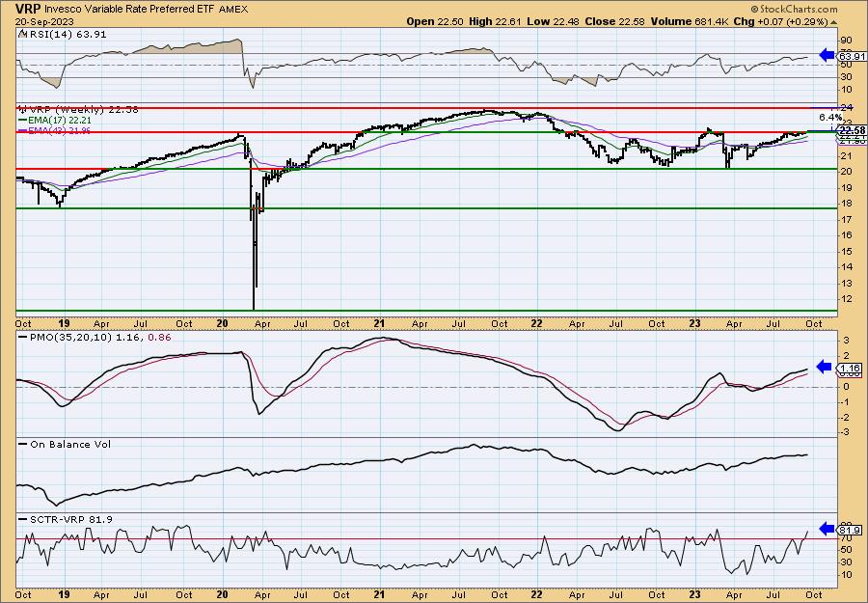Viewport: 868px width, 603px height.
Task: Click the High 22.61 value
Action: [x=494, y=21]
